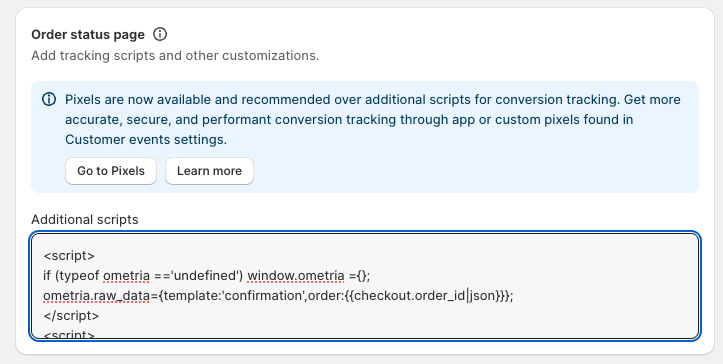Click the Additional scripts field label
This screenshot has height=364, width=723.
tap(85, 219)
